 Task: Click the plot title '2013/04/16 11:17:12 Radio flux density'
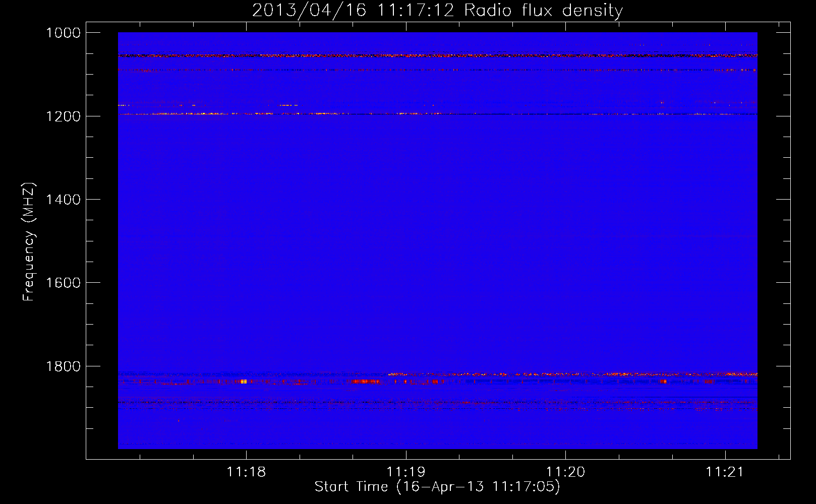coord(437,11)
